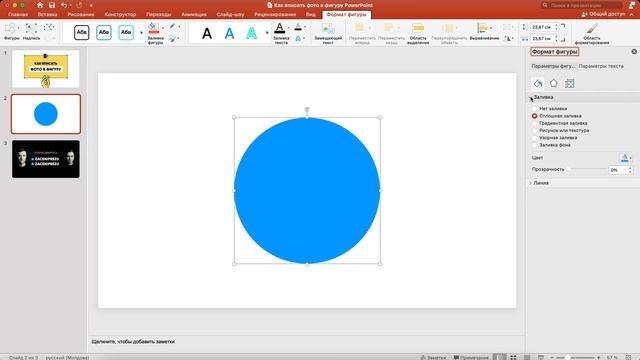
Task: Click the Заливка фигуры paint bucket
Action: click(x=153, y=29)
